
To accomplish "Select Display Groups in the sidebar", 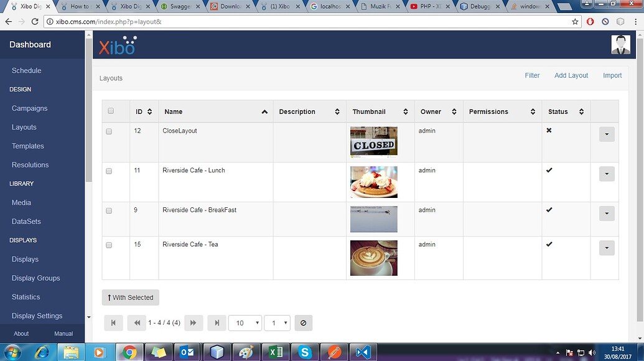I will (x=35, y=278).
